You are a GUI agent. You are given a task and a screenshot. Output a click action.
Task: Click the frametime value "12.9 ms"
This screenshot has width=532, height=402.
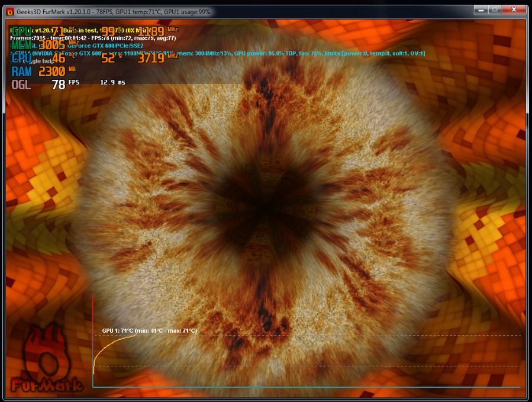112,82
